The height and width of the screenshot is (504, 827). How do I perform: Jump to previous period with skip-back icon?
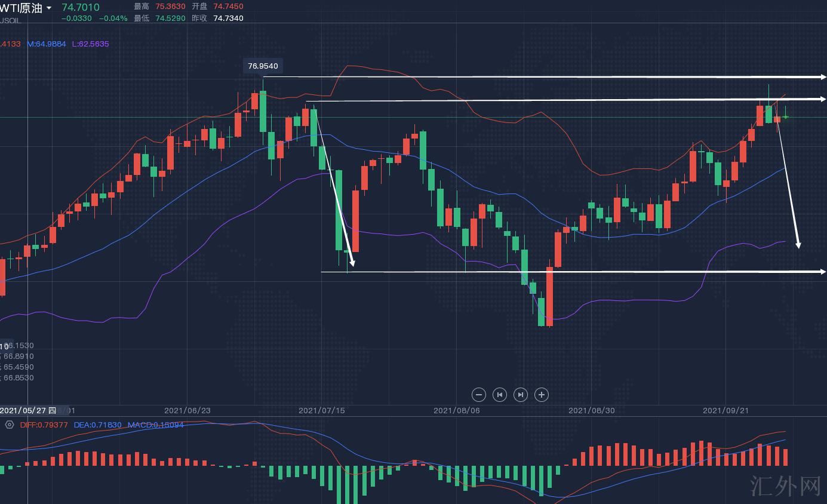click(500, 395)
